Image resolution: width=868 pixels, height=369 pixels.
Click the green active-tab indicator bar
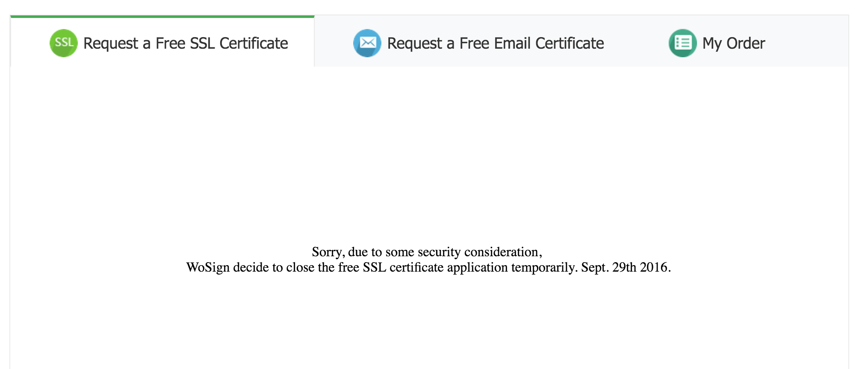[x=162, y=17]
